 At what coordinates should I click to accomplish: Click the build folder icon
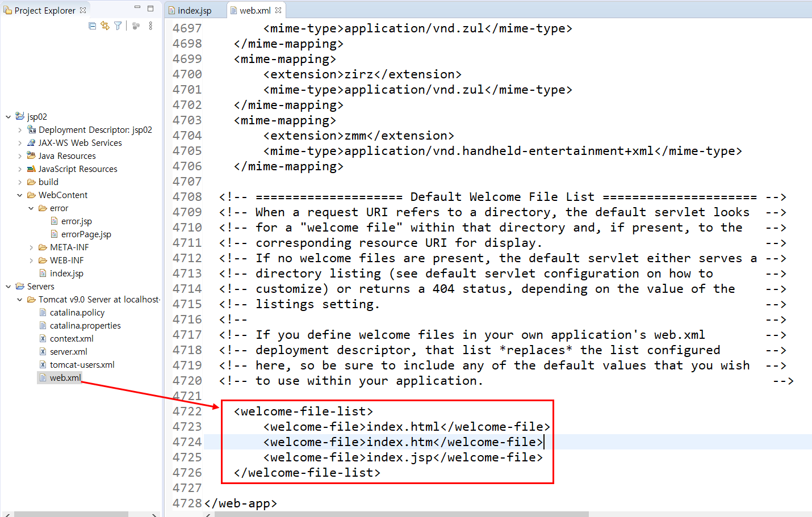point(32,182)
